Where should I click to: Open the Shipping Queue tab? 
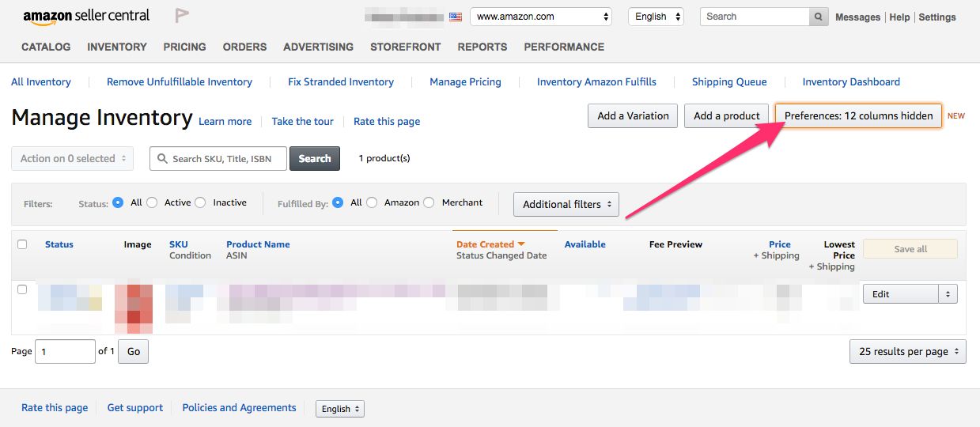(x=729, y=81)
